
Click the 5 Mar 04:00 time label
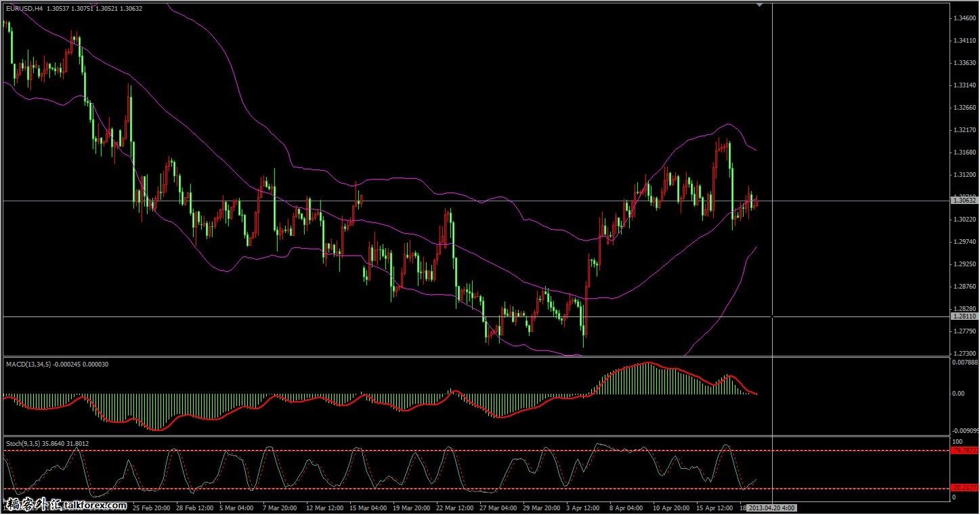(x=236, y=507)
